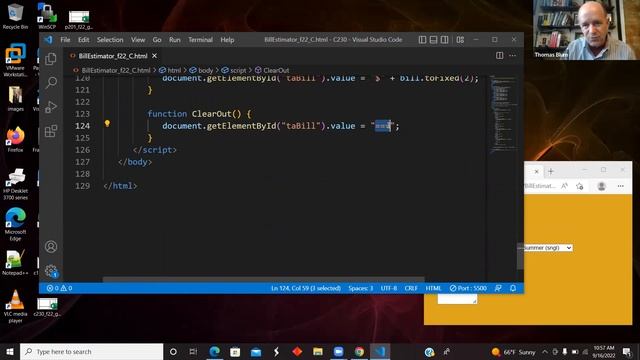This screenshot has height=360, width=640.
Task: Customize layout icon in VS Code title bar
Action: click(x=460, y=40)
